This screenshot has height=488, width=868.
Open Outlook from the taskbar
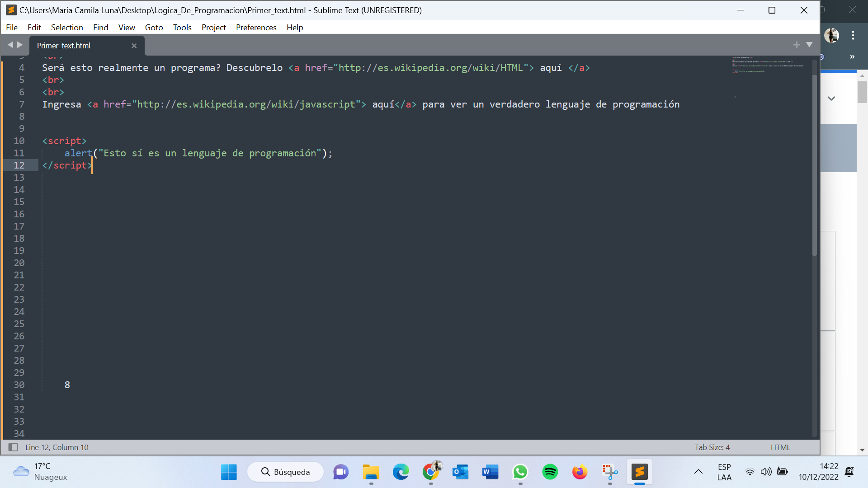(x=461, y=472)
